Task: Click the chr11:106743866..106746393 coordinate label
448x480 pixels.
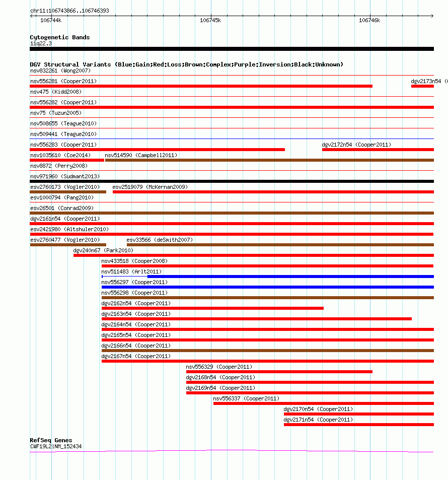Action: click(69, 11)
